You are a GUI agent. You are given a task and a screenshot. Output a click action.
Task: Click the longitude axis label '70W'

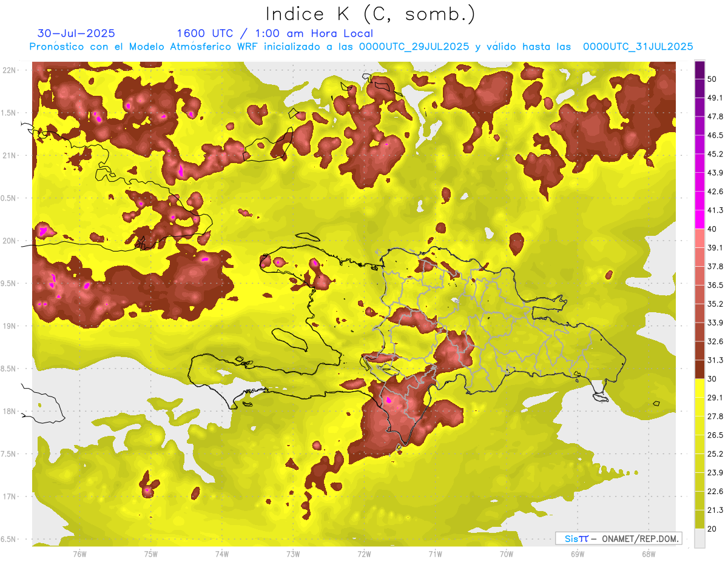coord(507,555)
